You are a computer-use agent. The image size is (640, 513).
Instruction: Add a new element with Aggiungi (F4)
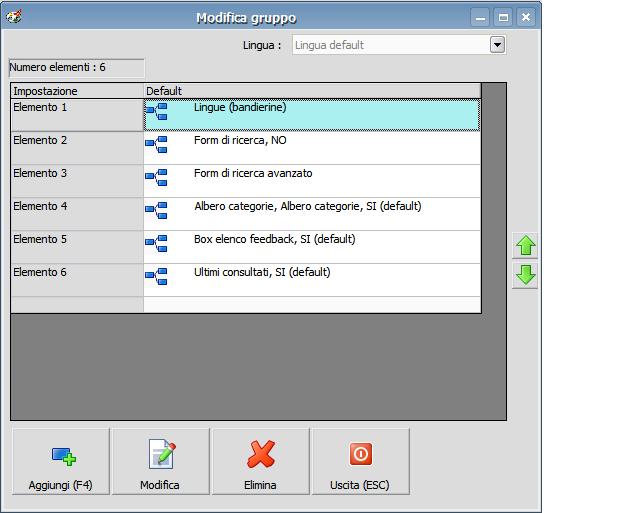pos(61,461)
